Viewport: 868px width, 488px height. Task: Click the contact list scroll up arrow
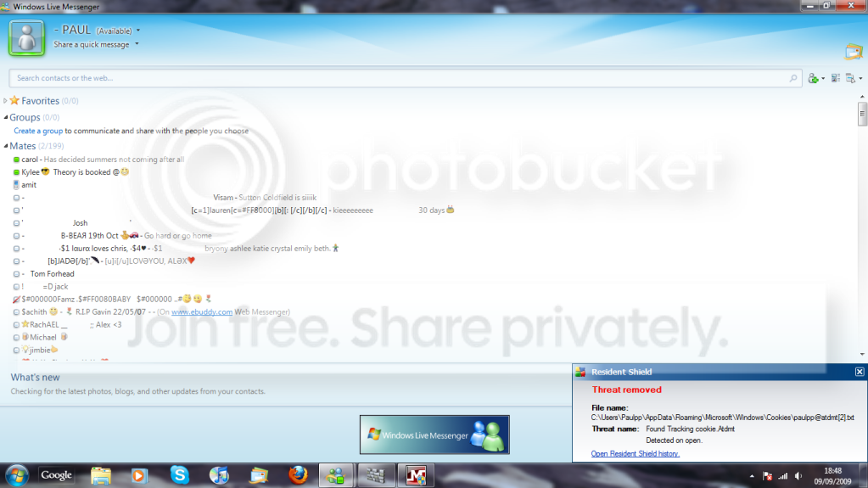click(x=862, y=97)
